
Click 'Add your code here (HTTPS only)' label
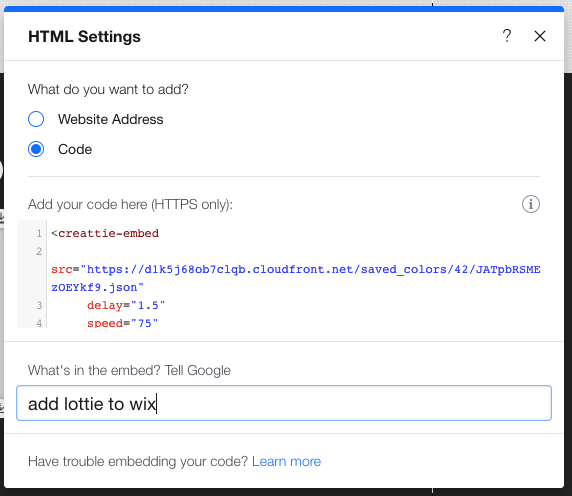[x=130, y=204]
